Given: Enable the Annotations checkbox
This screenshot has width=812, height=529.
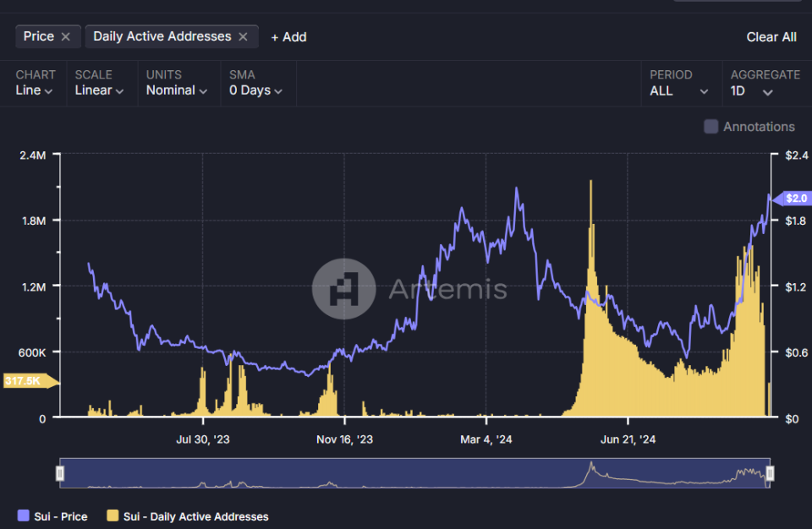Looking at the screenshot, I should point(710,126).
